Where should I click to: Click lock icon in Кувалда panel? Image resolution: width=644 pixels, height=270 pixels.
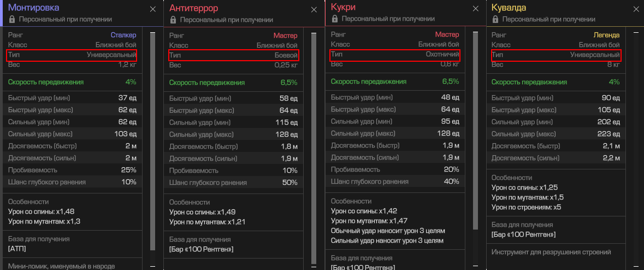tap(495, 19)
